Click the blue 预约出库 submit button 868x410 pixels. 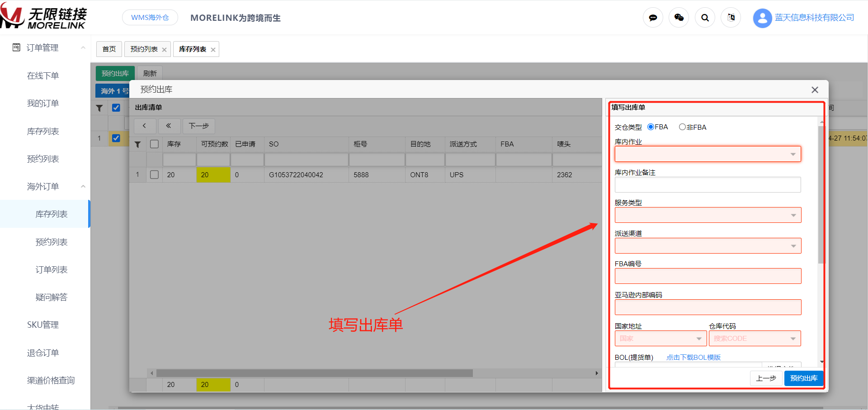(x=804, y=378)
